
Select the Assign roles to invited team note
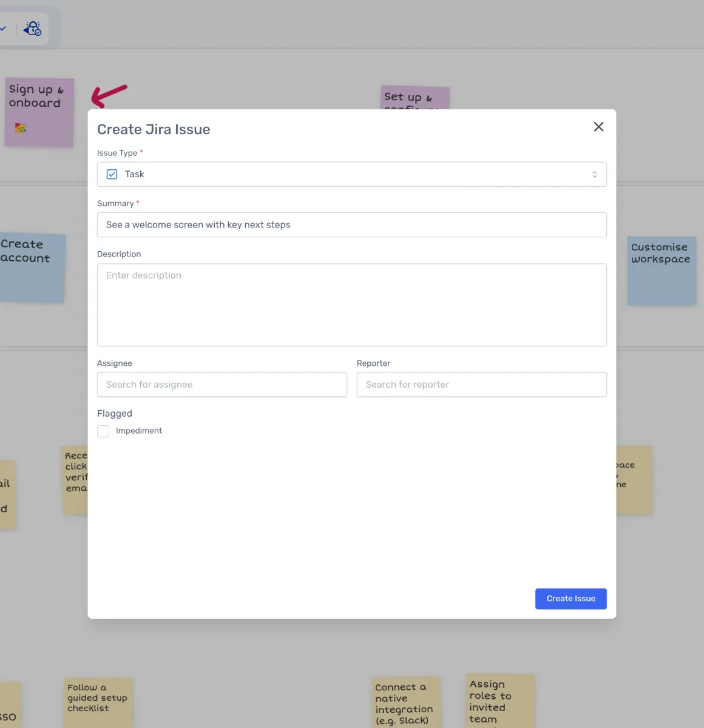point(499,700)
